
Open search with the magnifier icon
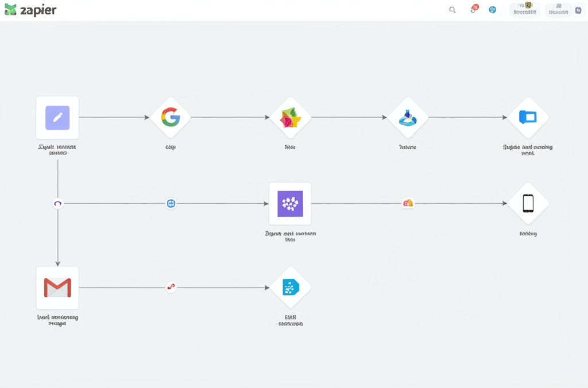[x=452, y=10]
